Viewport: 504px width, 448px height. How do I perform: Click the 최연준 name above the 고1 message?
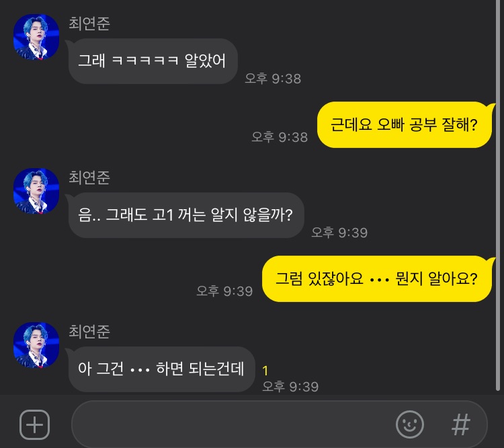pos(89,178)
